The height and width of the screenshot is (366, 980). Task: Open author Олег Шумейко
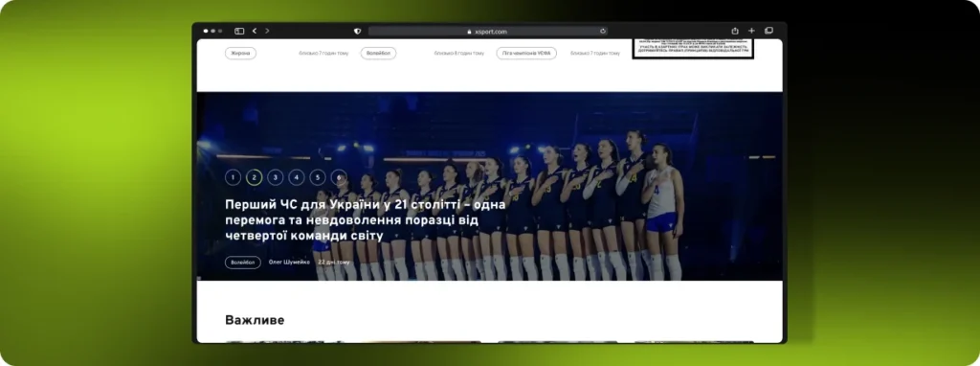pyautogui.click(x=289, y=263)
